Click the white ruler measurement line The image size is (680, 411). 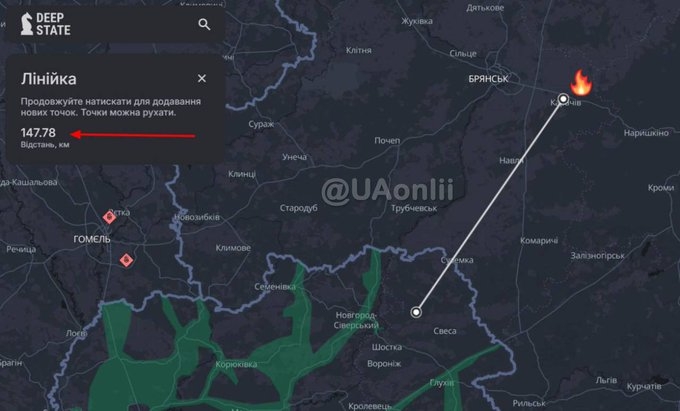tap(489, 206)
